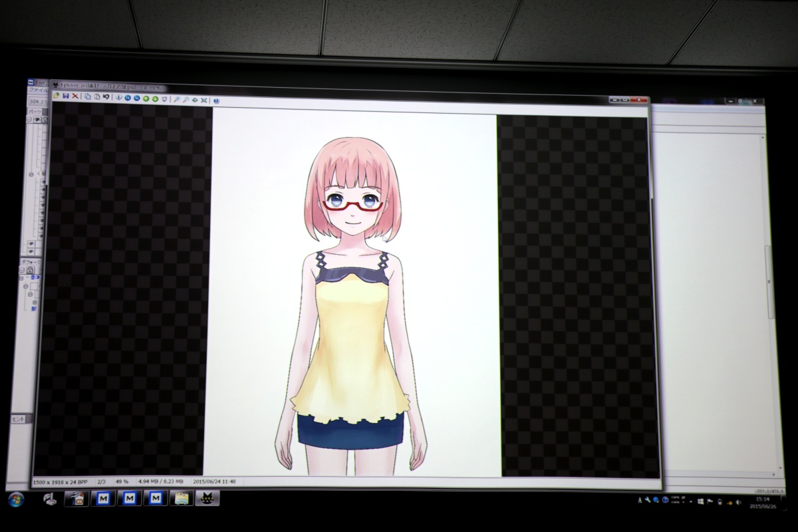Go to the next image with the blue button
The width and height of the screenshot is (798, 532).
137,98
